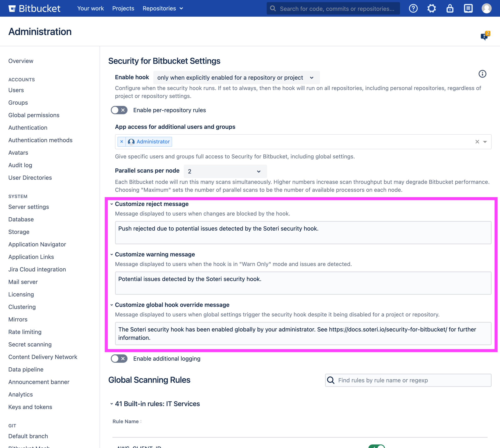Open the Repositories menu
Image resolution: width=500 pixels, height=448 pixels.
point(162,9)
